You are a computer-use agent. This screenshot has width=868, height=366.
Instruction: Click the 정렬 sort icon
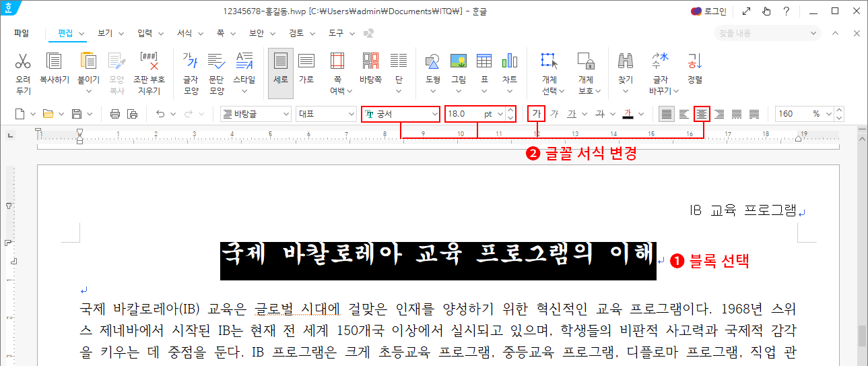click(x=695, y=61)
